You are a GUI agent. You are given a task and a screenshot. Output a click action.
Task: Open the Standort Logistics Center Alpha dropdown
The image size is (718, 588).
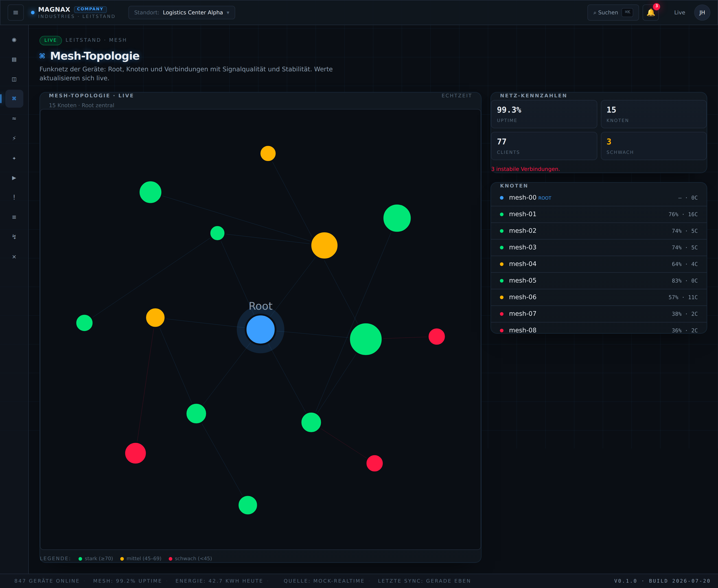(182, 13)
